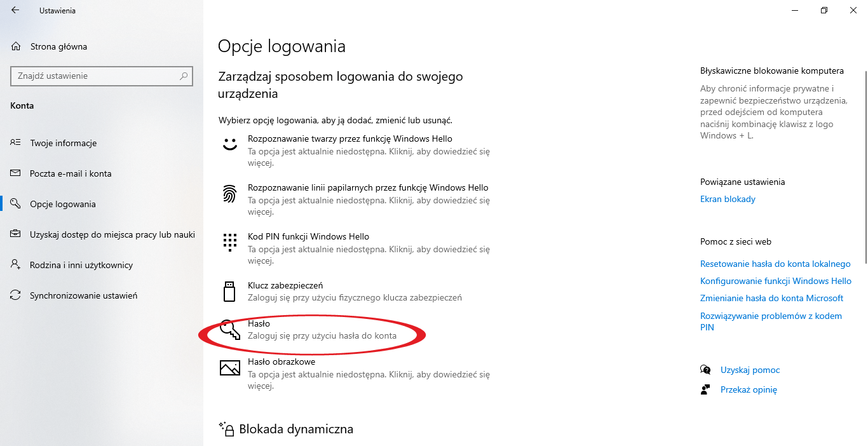The width and height of the screenshot is (868, 446).
Task: Open the Ekran blokady link
Action: click(728, 199)
